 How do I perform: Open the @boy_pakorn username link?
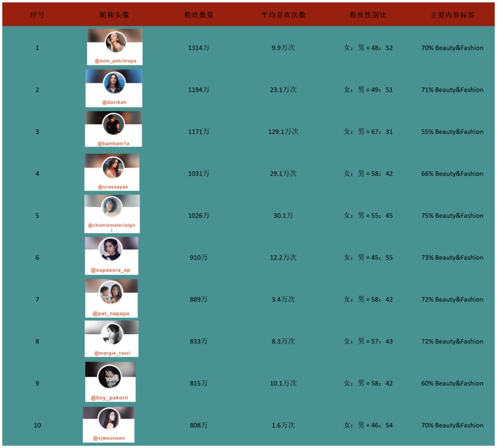[x=110, y=398]
